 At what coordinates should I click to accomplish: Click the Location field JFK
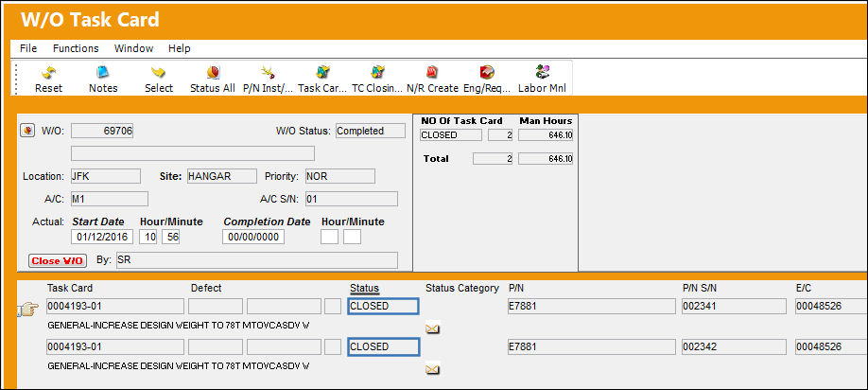tap(105, 176)
